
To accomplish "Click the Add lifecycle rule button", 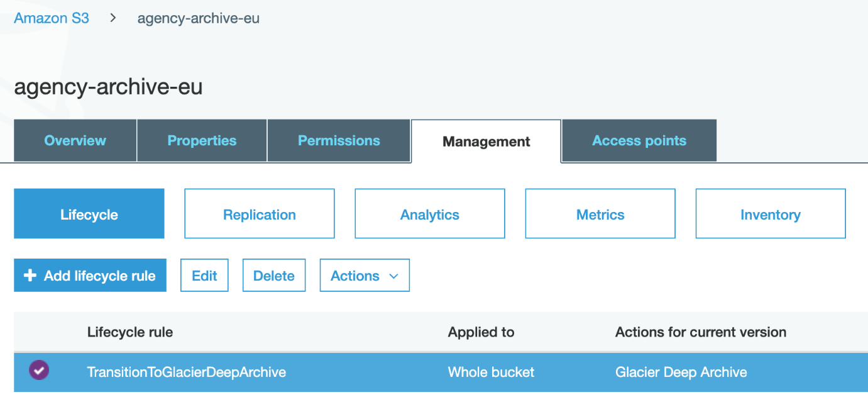I will click(90, 275).
